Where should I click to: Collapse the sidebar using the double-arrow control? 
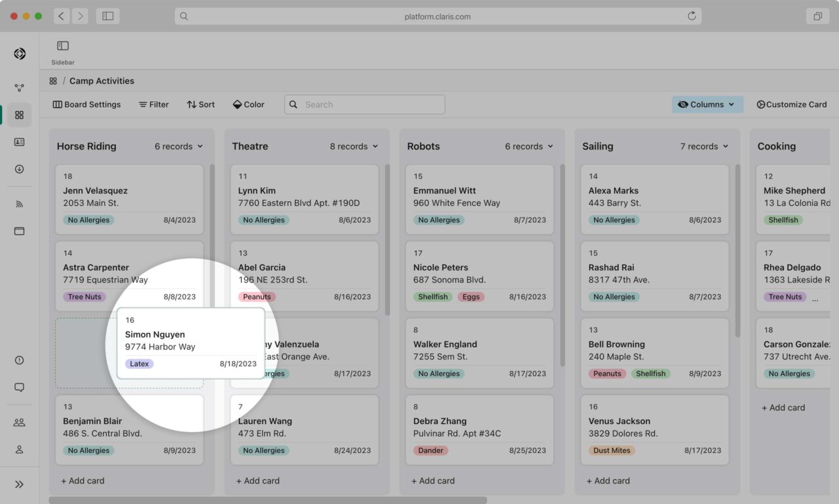point(19,484)
